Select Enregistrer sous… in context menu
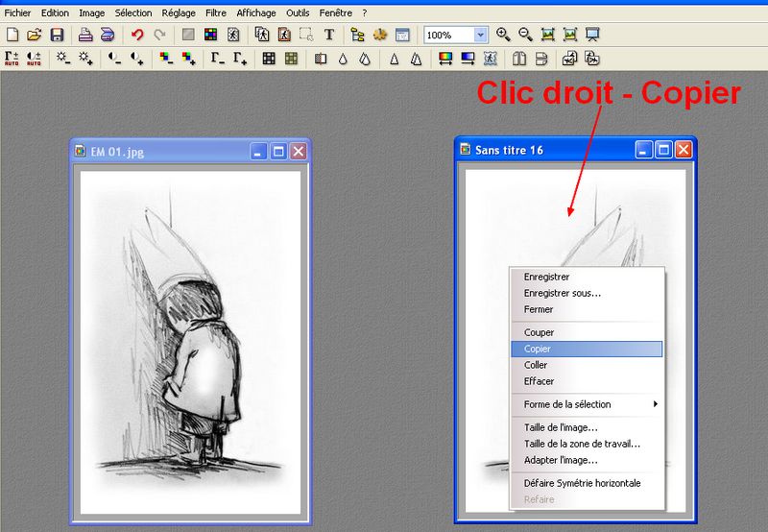 click(x=562, y=293)
